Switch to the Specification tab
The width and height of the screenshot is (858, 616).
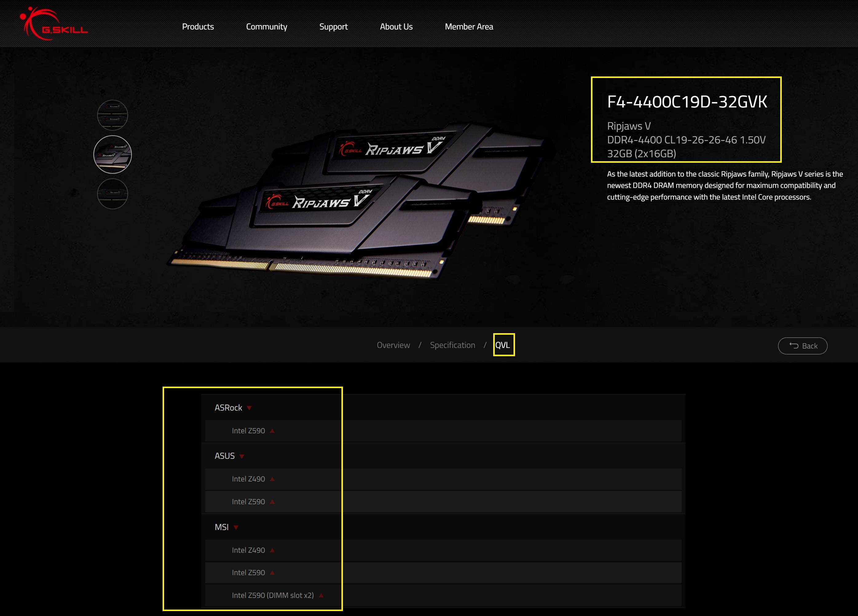[x=452, y=345]
